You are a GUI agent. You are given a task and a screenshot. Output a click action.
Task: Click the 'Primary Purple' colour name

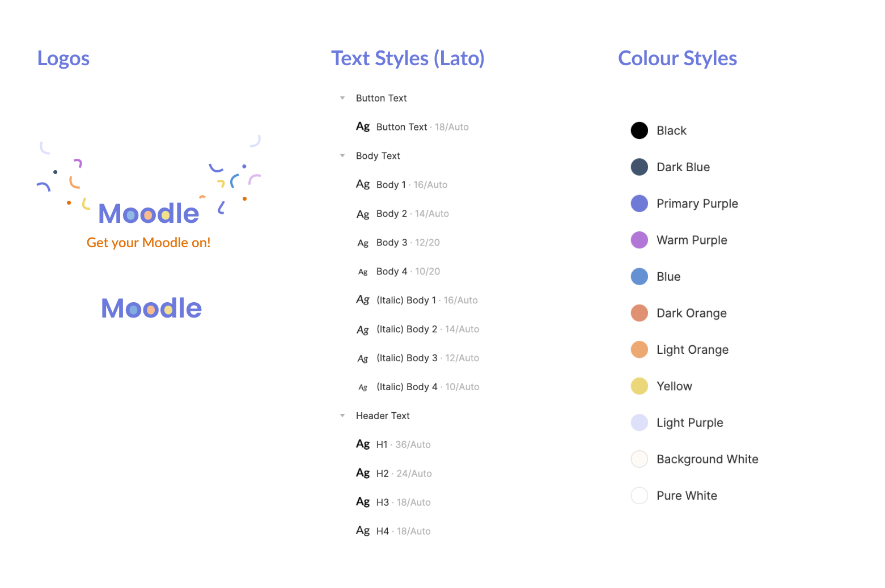[x=697, y=204]
